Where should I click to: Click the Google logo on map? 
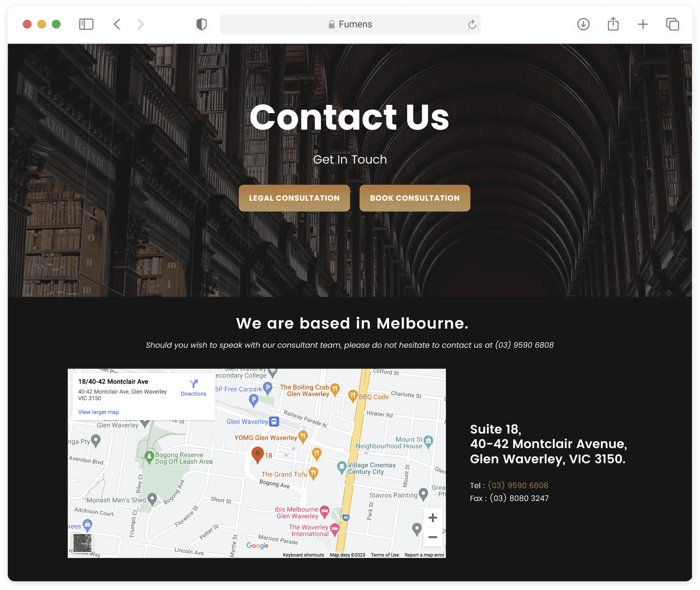(257, 546)
